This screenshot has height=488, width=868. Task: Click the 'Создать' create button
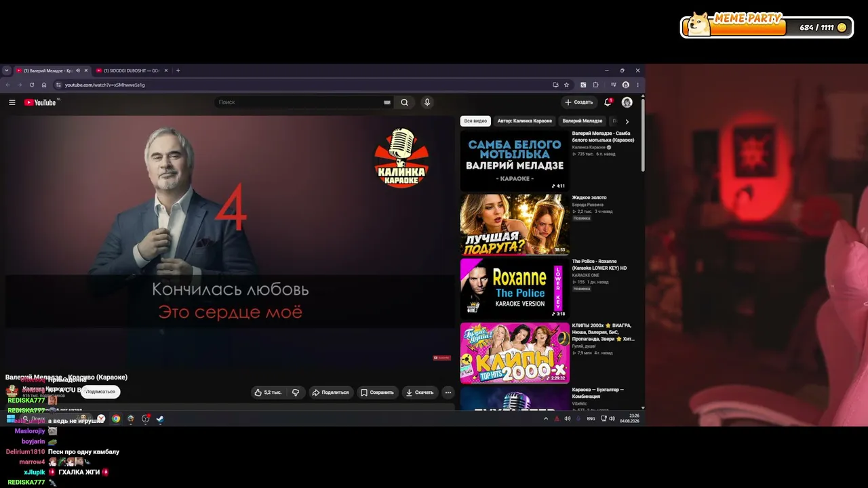[x=578, y=102]
